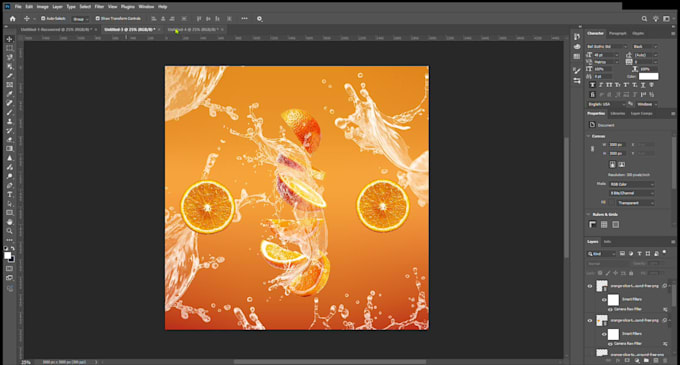Select the Crop tool
The height and width of the screenshot is (365, 680).
(x=10, y=75)
